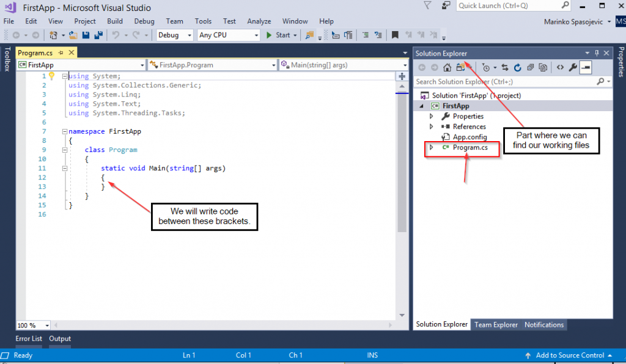Click the Open File folder icon
This screenshot has height=364, width=626.
[73, 35]
